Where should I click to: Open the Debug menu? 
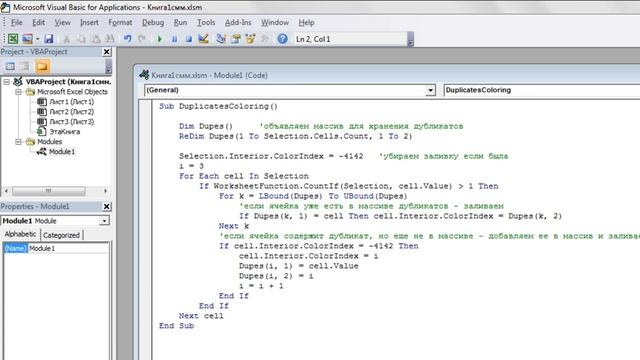[x=153, y=22]
